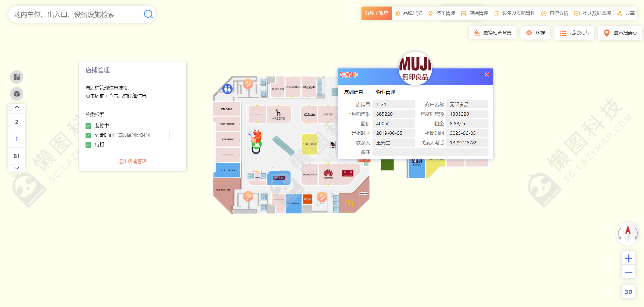644x307 pixels.
Task: Click 分享 in top menu
Action: (x=626, y=13)
